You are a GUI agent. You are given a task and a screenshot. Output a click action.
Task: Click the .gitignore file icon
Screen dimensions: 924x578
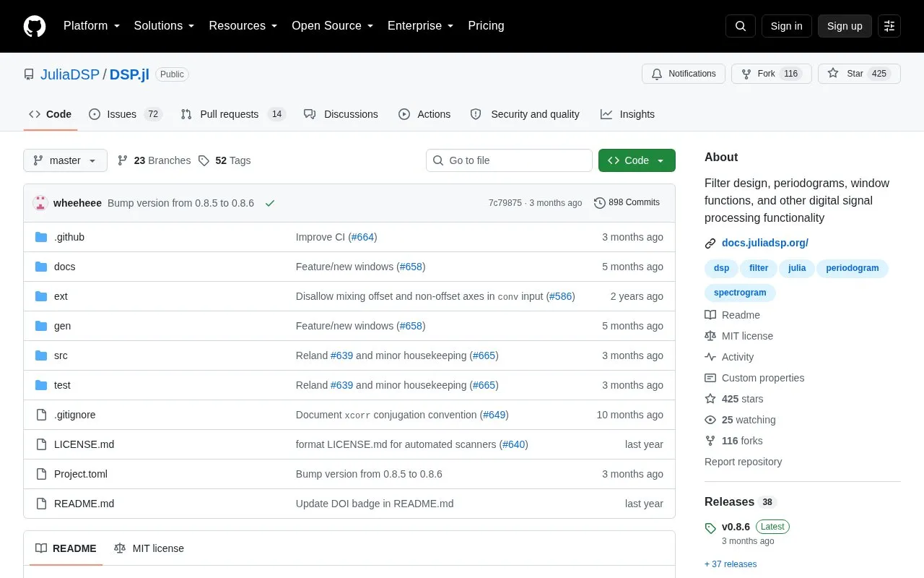pyautogui.click(x=41, y=415)
